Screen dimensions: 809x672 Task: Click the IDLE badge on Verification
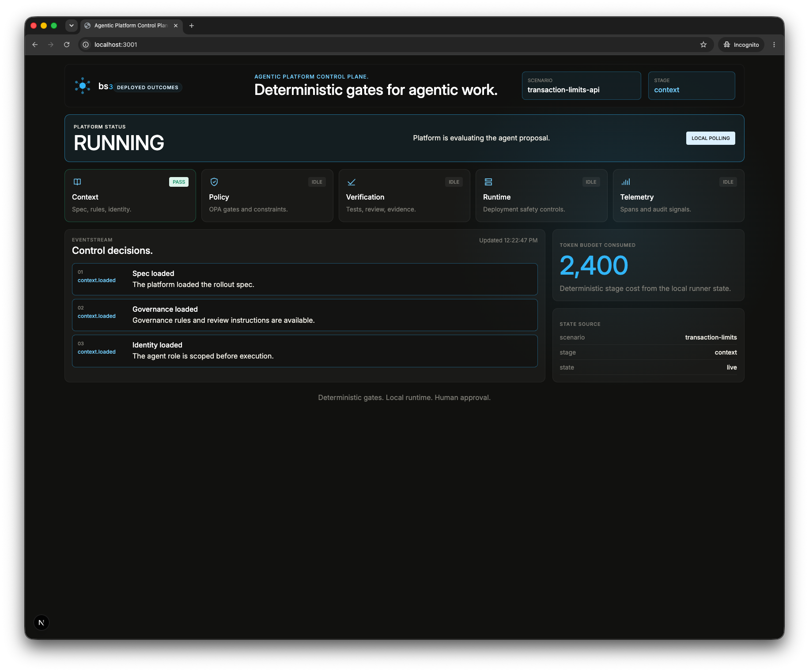coord(454,182)
